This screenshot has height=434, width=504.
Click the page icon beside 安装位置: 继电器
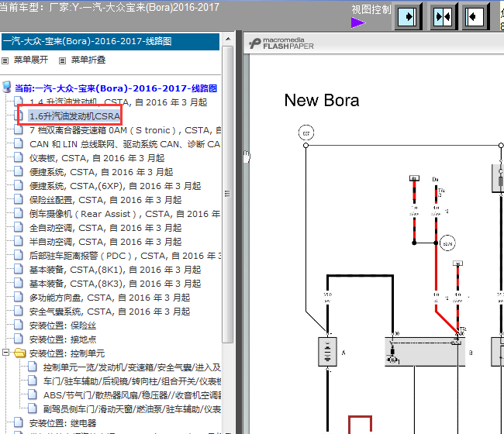(x=19, y=422)
